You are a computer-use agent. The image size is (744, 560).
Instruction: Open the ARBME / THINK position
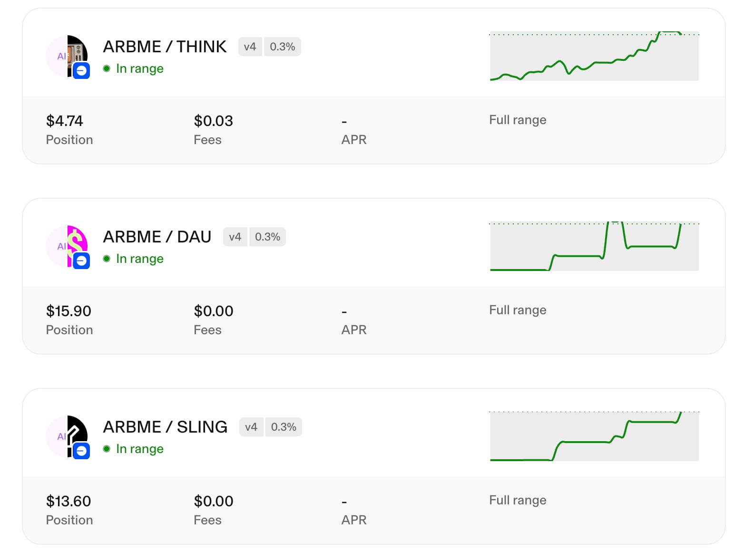tap(165, 47)
